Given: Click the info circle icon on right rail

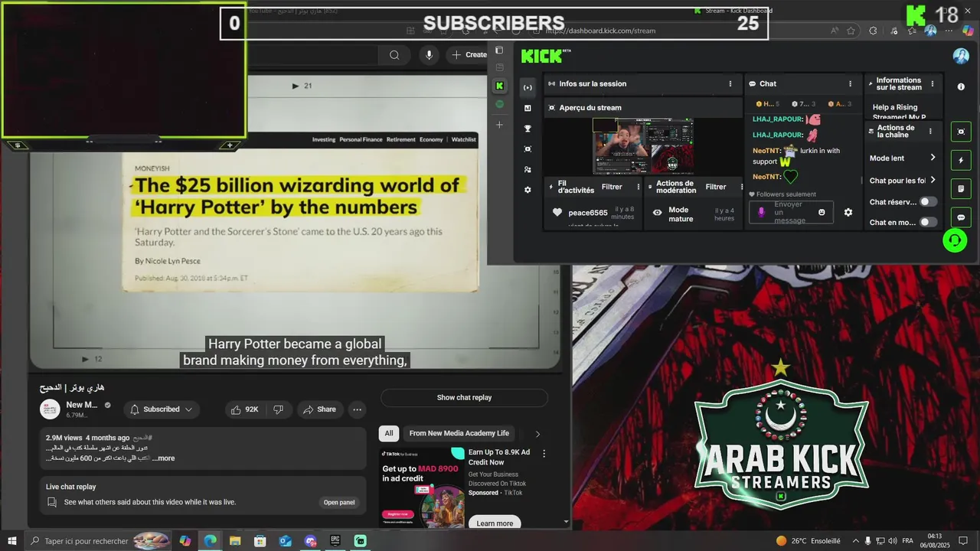Looking at the screenshot, I should [x=961, y=86].
